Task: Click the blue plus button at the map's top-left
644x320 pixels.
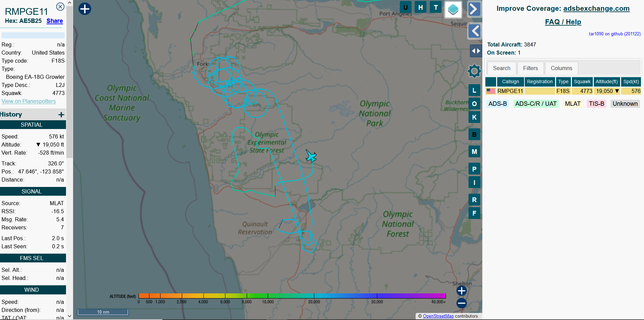Action: (85, 9)
